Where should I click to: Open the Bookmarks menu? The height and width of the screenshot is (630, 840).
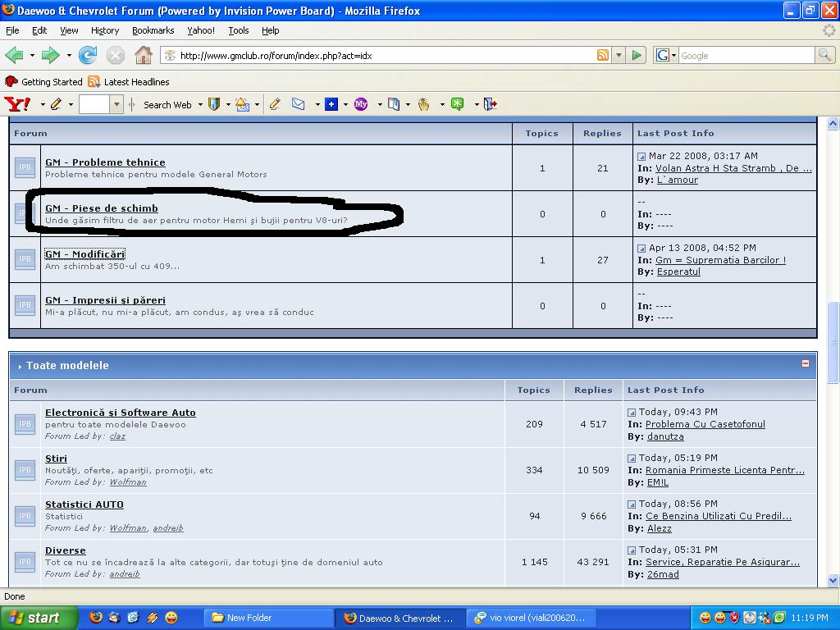pyautogui.click(x=153, y=30)
